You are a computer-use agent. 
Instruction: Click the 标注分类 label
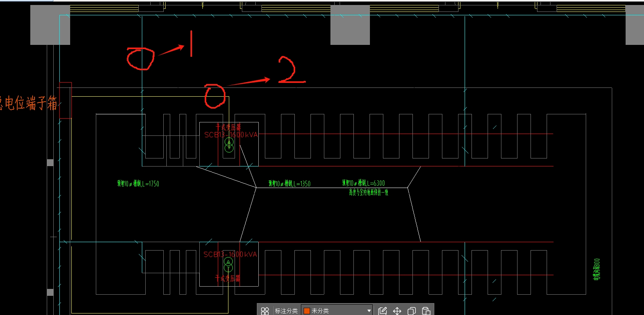click(x=286, y=311)
